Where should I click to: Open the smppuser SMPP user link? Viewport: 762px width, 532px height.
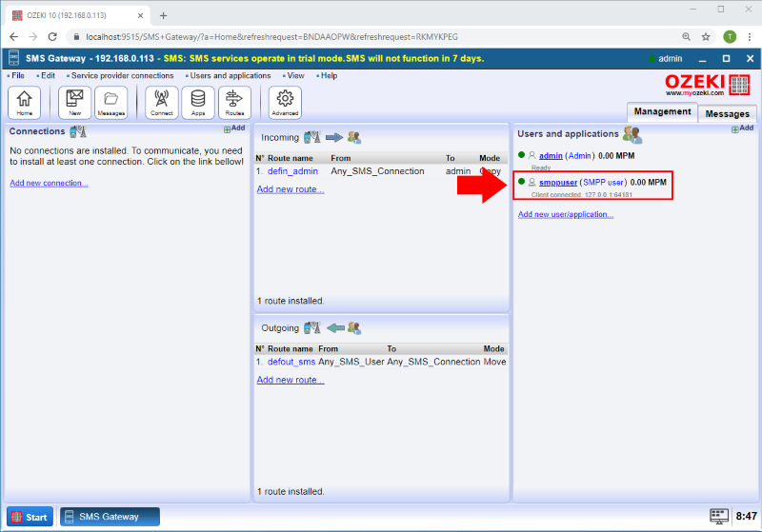(x=558, y=183)
